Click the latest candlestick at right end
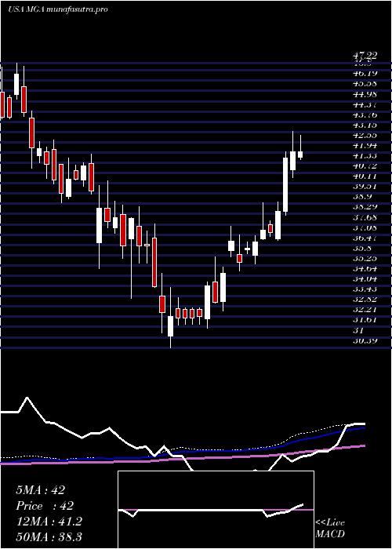Viewport: 392px width, 549px height. [x=300, y=155]
